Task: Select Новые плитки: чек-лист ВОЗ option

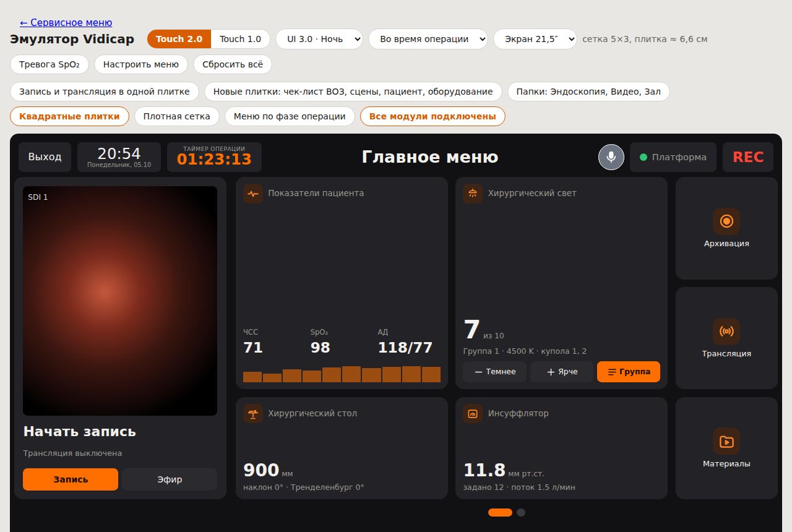Action: [x=353, y=92]
